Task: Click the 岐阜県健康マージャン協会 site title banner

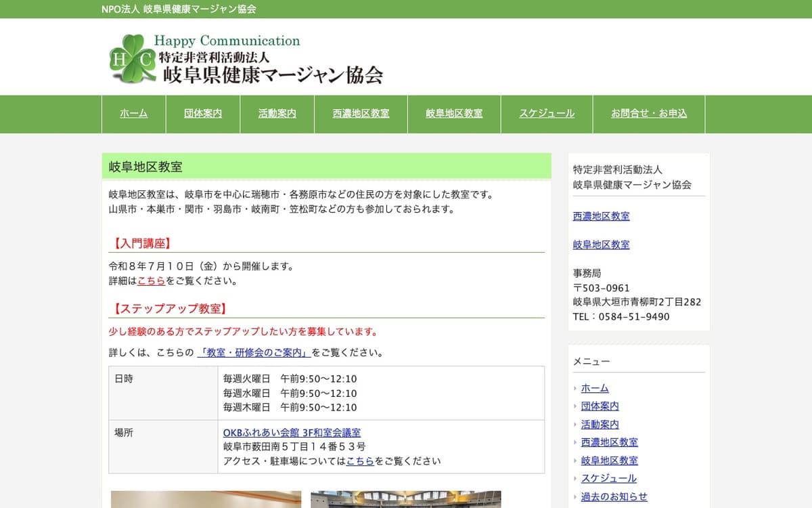Action: click(x=246, y=59)
